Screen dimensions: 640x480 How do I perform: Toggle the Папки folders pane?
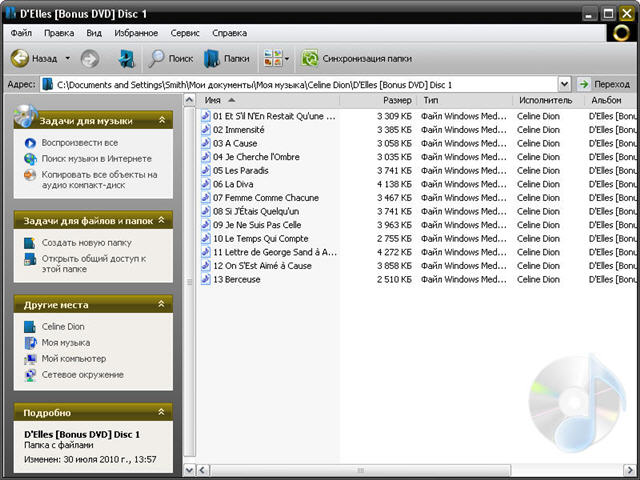pyautogui.click(x=227, y=59)
